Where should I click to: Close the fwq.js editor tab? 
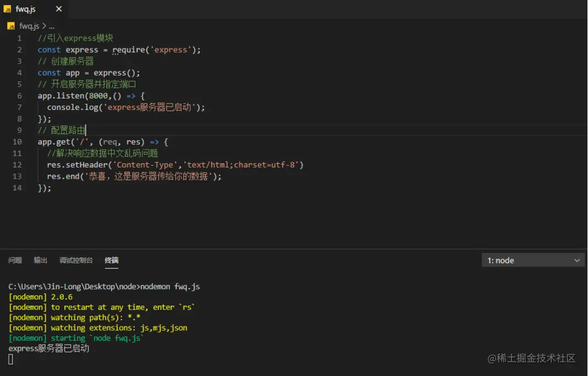tap(59, 9)
